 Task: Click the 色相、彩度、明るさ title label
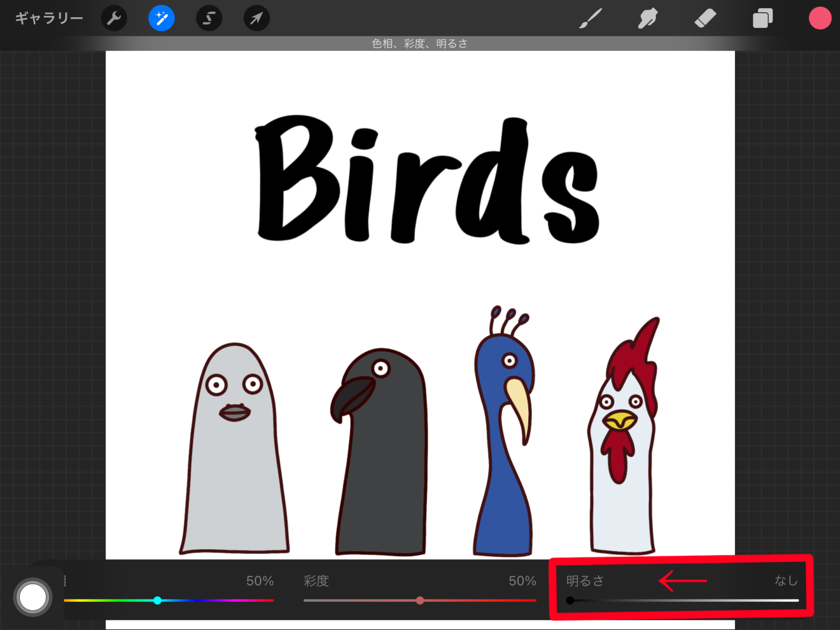[419, 43]
